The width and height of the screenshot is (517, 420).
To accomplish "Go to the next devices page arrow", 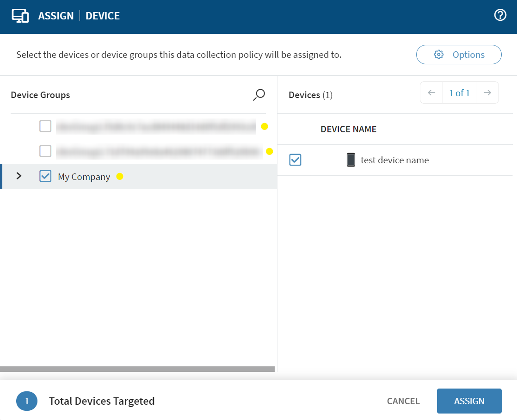I will pyautogui.click(x=487, y=93).
